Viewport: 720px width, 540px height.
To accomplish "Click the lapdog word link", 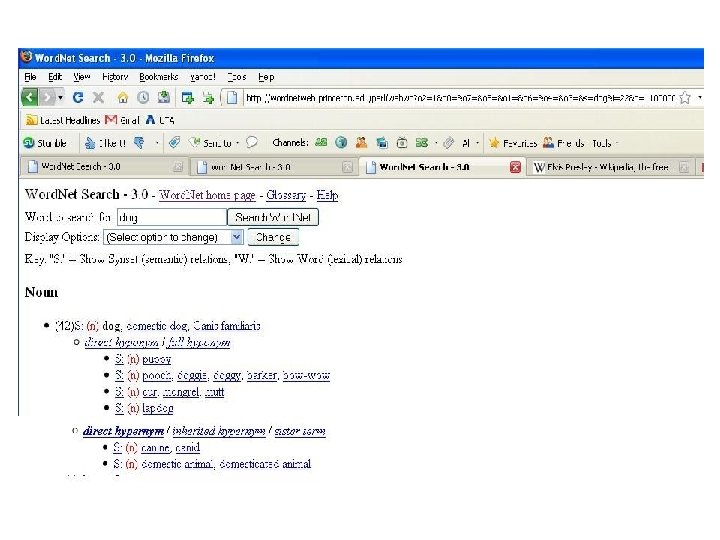I will [158, 408].
